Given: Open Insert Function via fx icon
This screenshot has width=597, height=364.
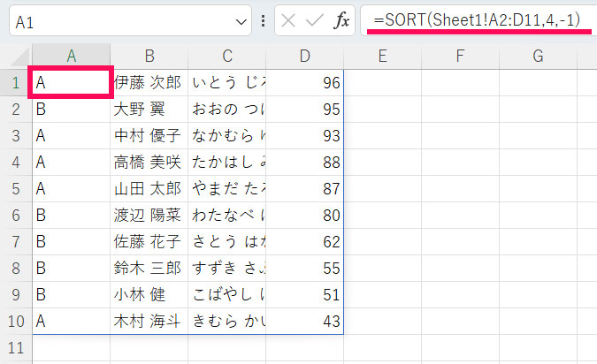Looking at the screenshot, I should point(341,20).
